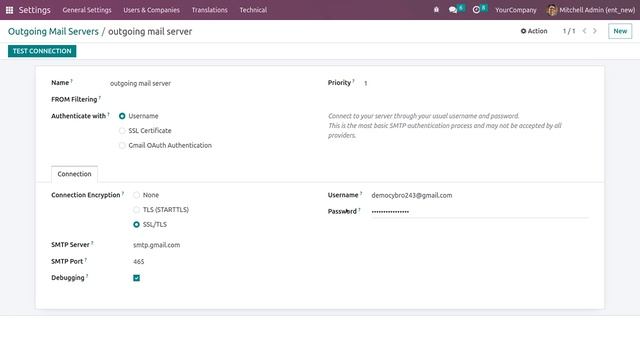
Task: Open the conversations chat icon
Action: (x=453, y=10)
